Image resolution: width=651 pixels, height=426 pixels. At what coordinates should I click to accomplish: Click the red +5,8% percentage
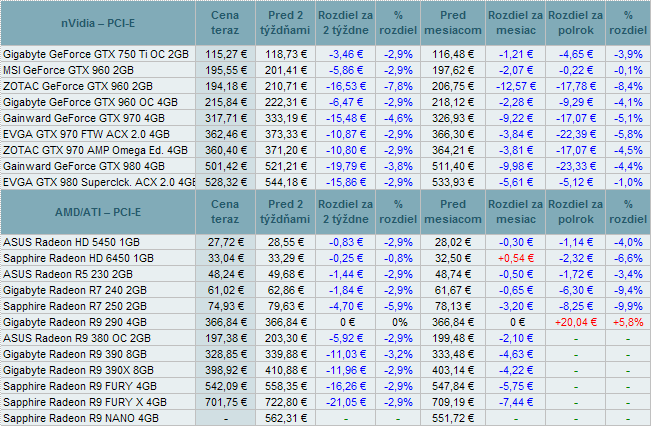pos(628,323)
